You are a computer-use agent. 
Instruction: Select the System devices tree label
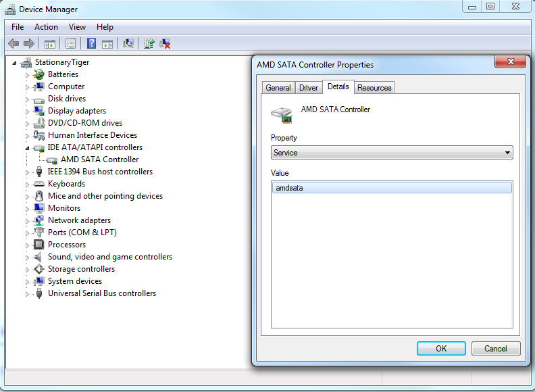click(x=75, y=281)
